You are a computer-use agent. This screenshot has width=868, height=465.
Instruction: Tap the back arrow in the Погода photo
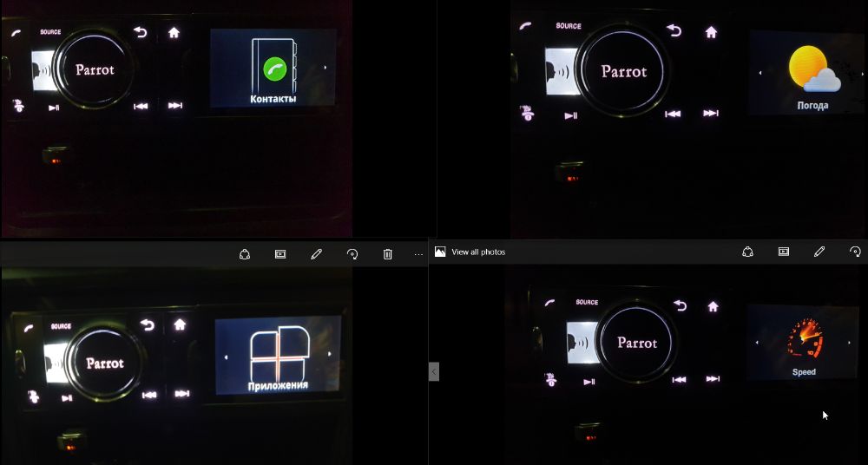(674, 30)
